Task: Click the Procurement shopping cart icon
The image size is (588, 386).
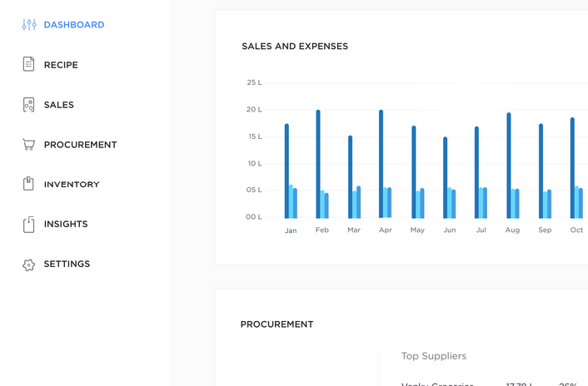Action: (29, 145)
